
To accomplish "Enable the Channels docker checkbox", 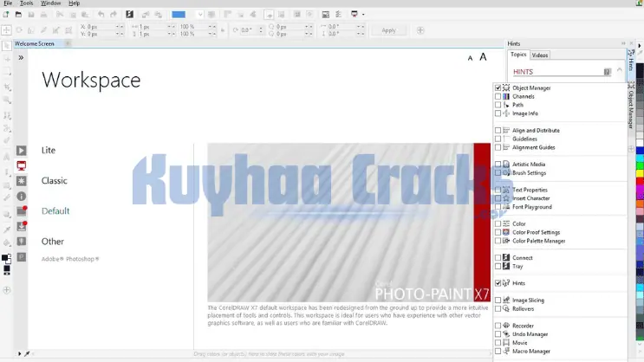I will click(498, 96).
